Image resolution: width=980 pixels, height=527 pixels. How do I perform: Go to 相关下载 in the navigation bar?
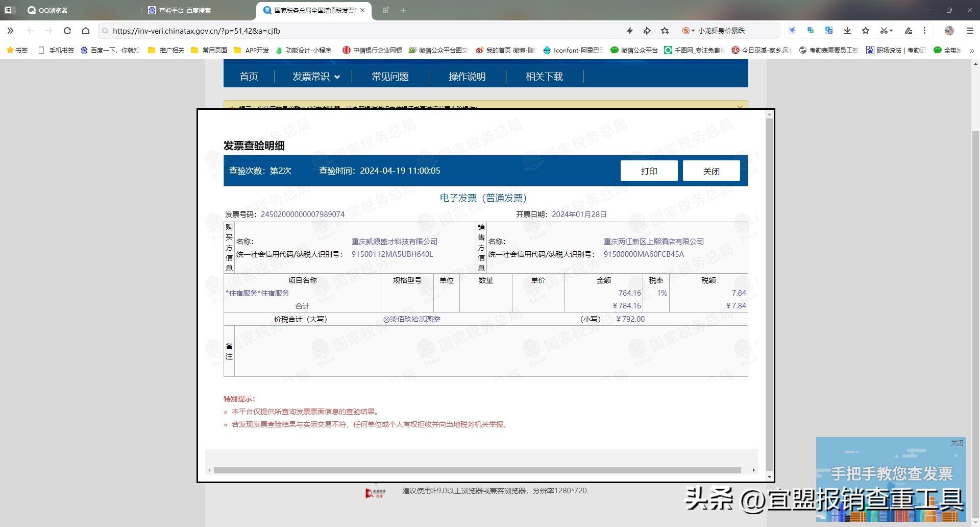(544, 77)
